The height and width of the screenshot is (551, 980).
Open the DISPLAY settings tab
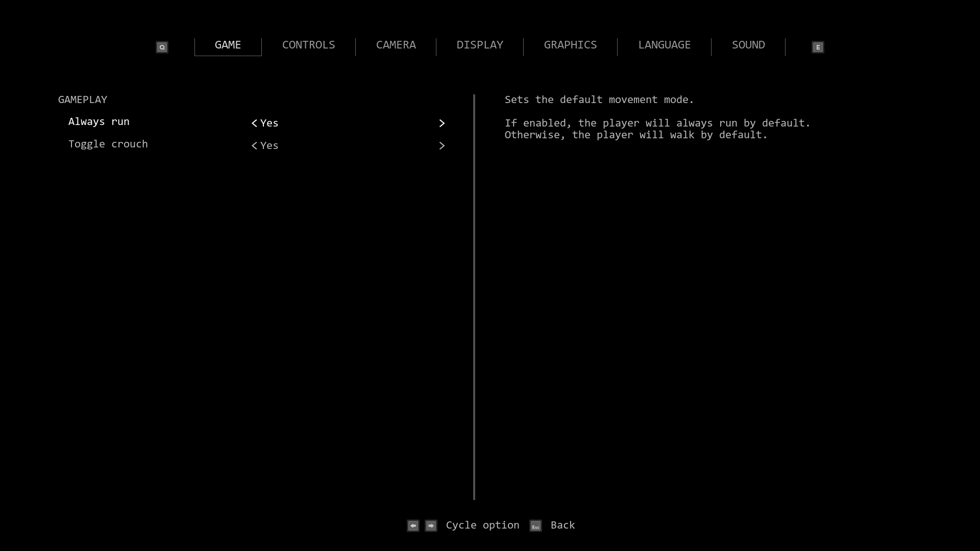pos(480,45)
